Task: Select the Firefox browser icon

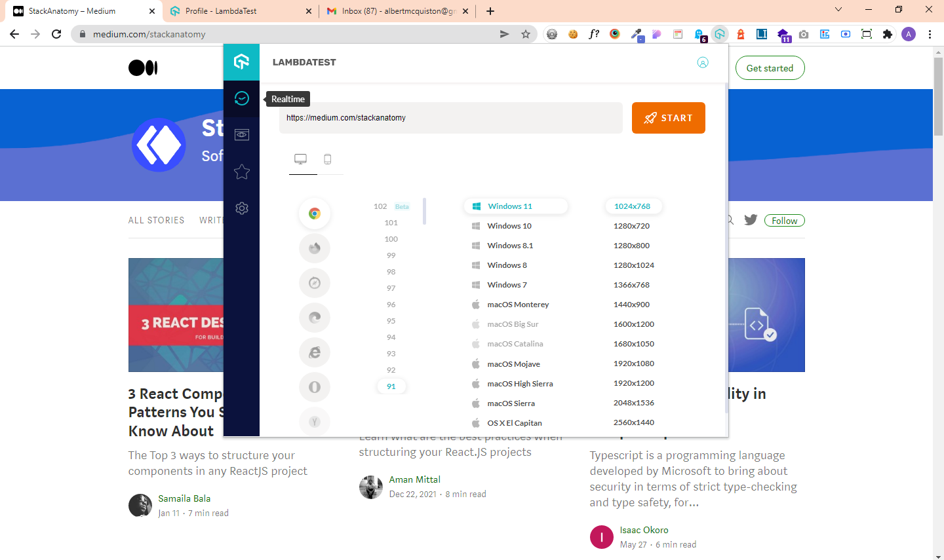Action: click(315, 248)
